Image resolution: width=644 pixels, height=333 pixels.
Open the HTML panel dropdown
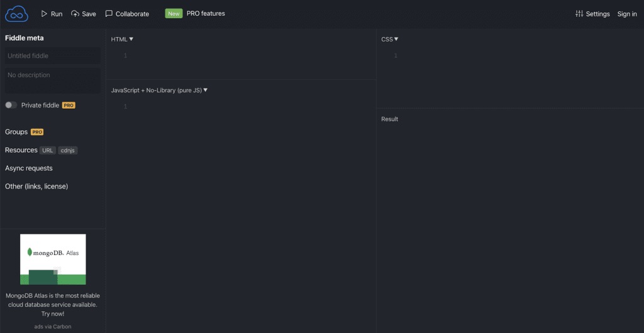[122, 39]
